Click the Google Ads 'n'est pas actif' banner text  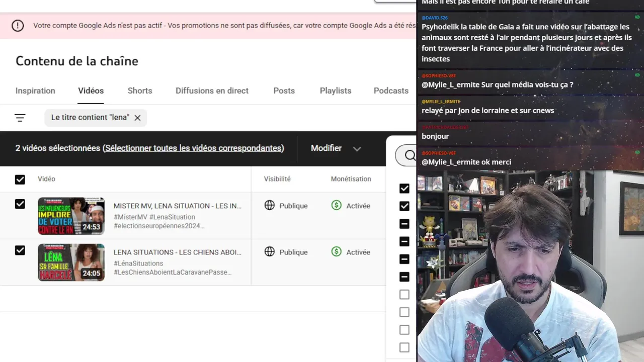click(224, 26)
